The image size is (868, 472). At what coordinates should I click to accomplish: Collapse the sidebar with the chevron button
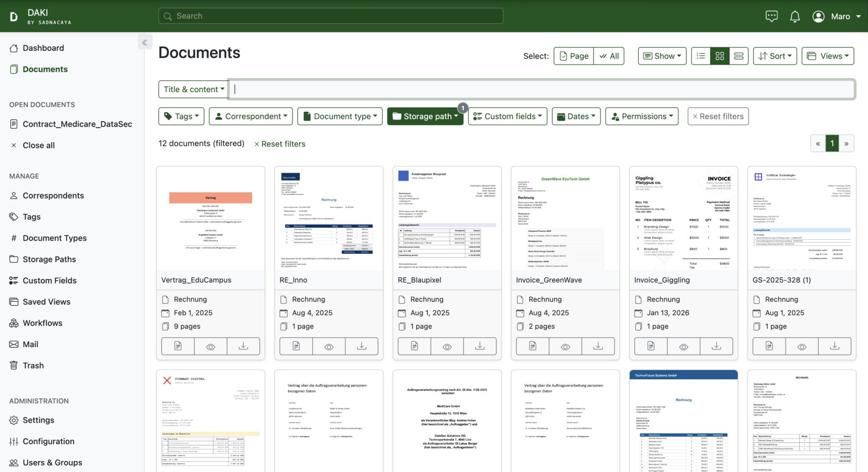pos(145,42)
